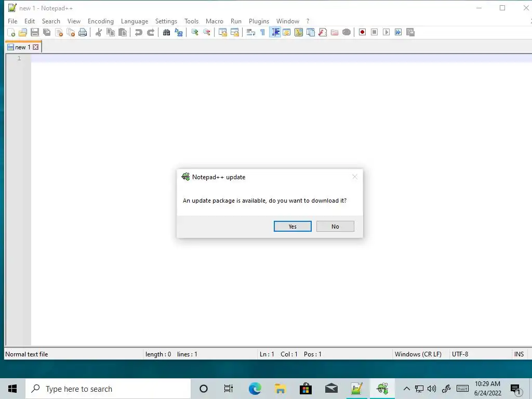The width and height of the screenshot is (532, 399).
Task: Run macro multiple times icon
Action: tap(398, 32)
